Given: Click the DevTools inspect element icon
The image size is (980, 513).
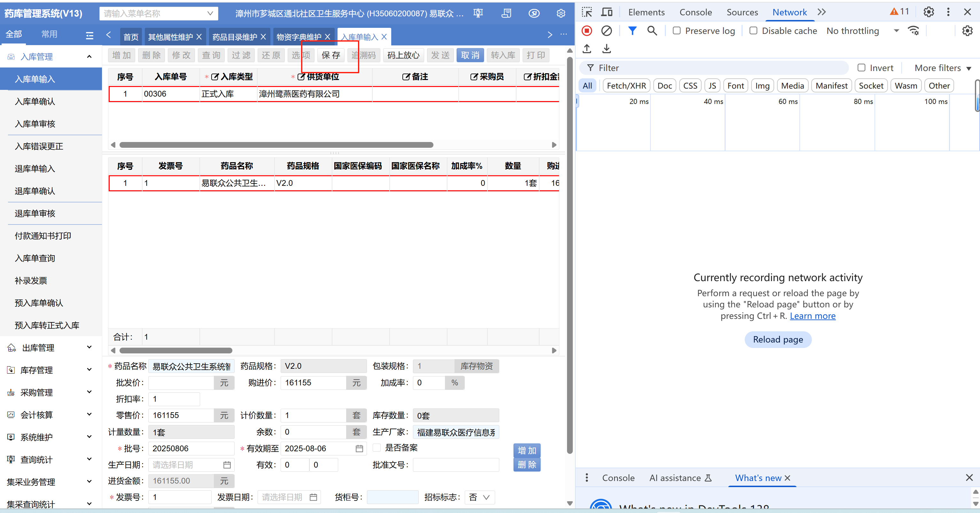Looking at the screenshot, I should [x=587, y=12].
